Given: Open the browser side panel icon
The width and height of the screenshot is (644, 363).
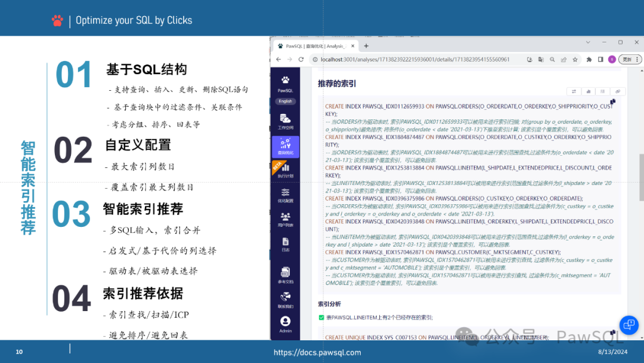Looking at the screenshot, I should (600, 60).
